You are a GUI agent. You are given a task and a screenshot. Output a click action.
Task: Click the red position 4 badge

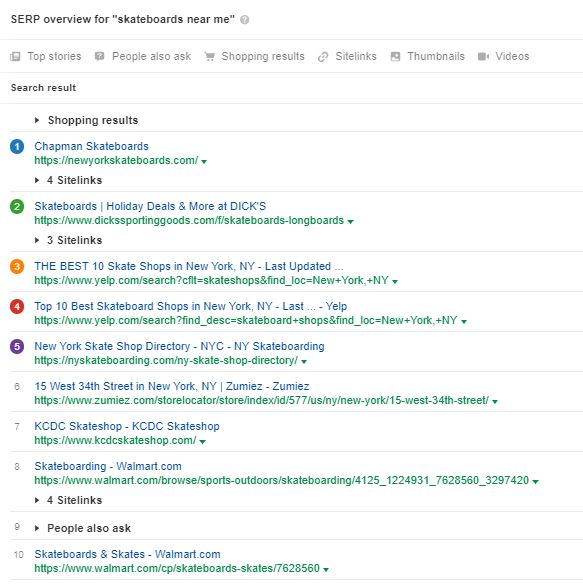17,307
